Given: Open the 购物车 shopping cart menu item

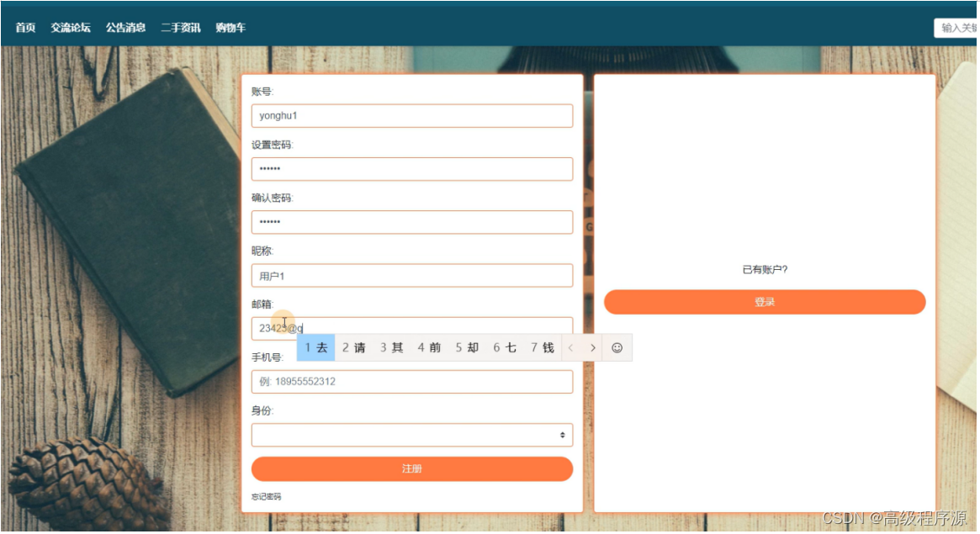Looking at the screenshot, I should [x=229, y=27].
